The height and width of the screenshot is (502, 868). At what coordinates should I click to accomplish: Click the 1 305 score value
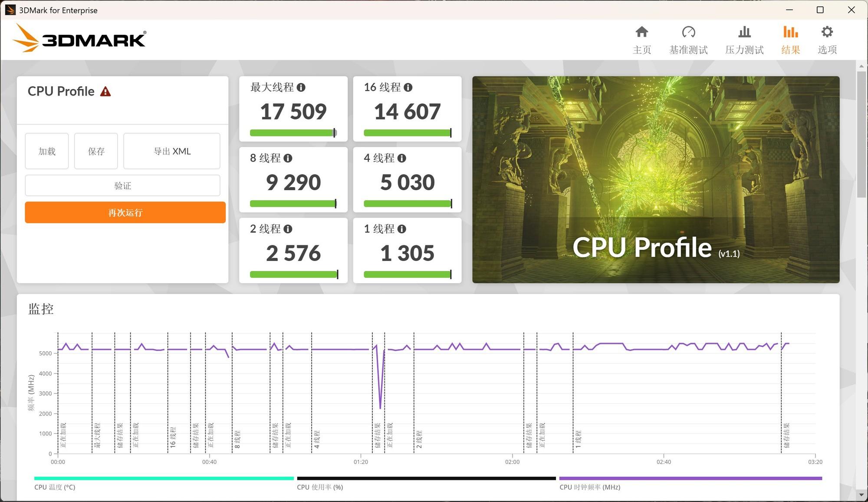[408, 253]
